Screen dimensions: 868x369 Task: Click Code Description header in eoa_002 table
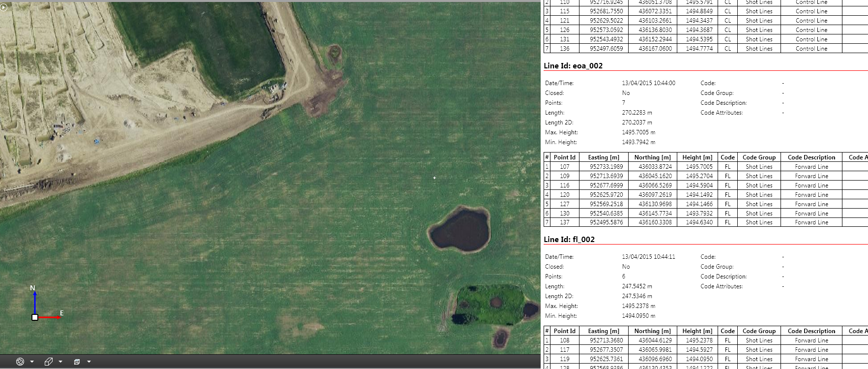point(811,157)
